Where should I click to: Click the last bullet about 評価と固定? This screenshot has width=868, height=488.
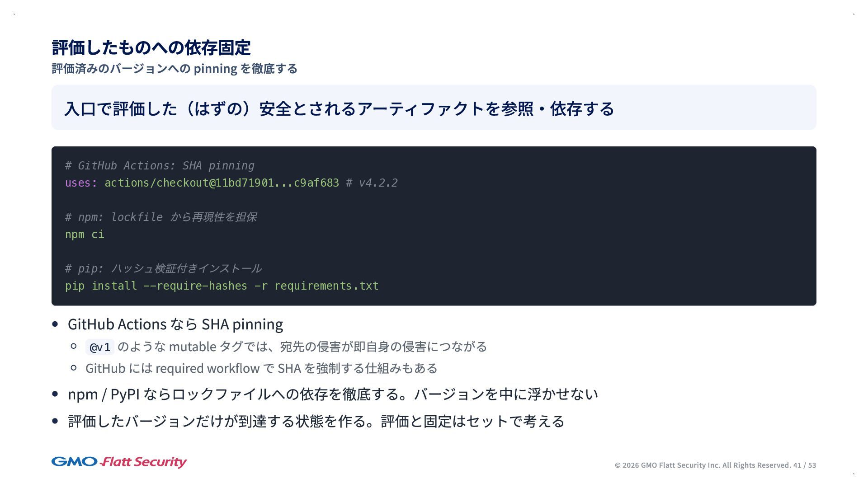(316, 422)
